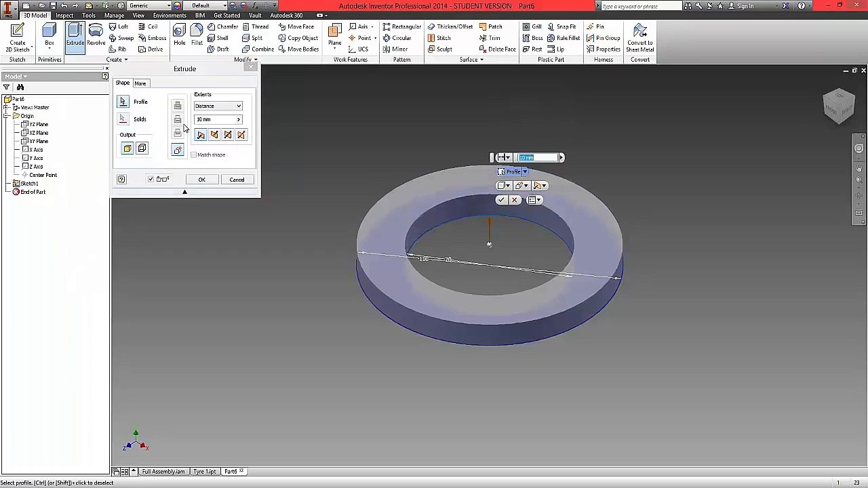The height and width of the screenshot is (488, 868).
Task: Select the second extrude direction button
Action: [x=214, y=136]
